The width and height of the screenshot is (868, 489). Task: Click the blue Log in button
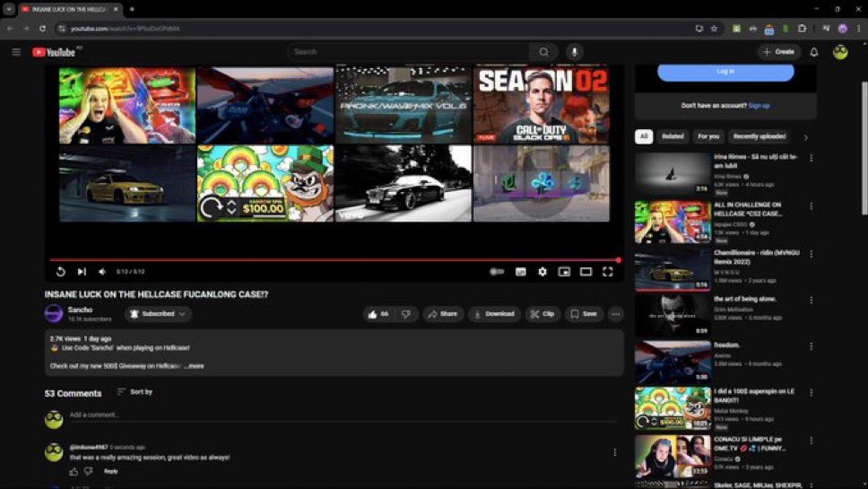tap(725, 72)
